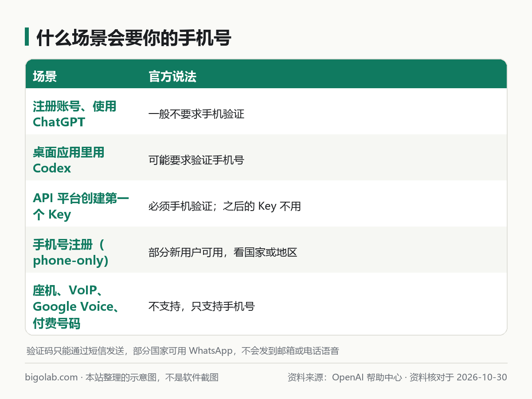The image size is (532, 399).
Task: Click the title 什么场景会要你的手机号
Action: 133,38
